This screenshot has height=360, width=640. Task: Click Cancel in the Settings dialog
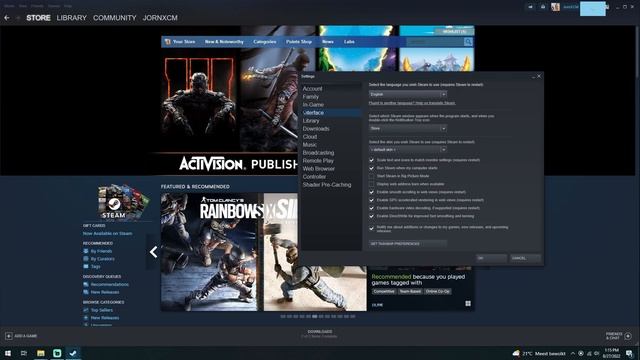pos(526,258)
